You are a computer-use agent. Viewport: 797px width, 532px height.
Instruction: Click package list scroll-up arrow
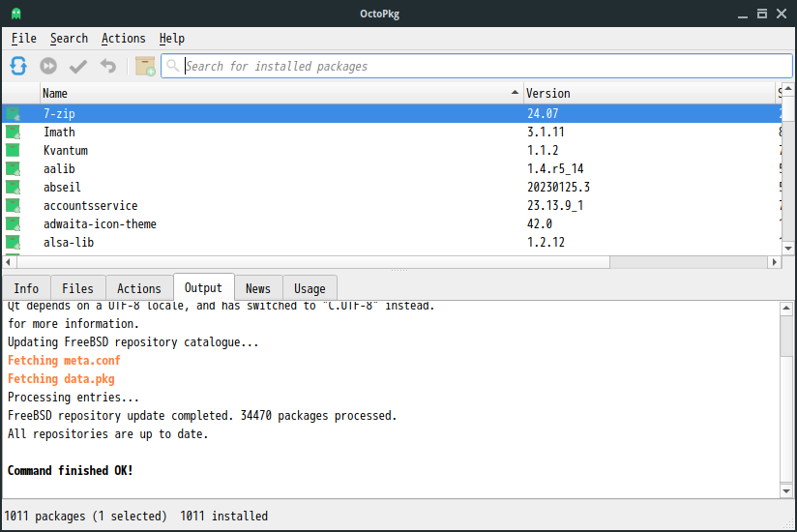788,88
